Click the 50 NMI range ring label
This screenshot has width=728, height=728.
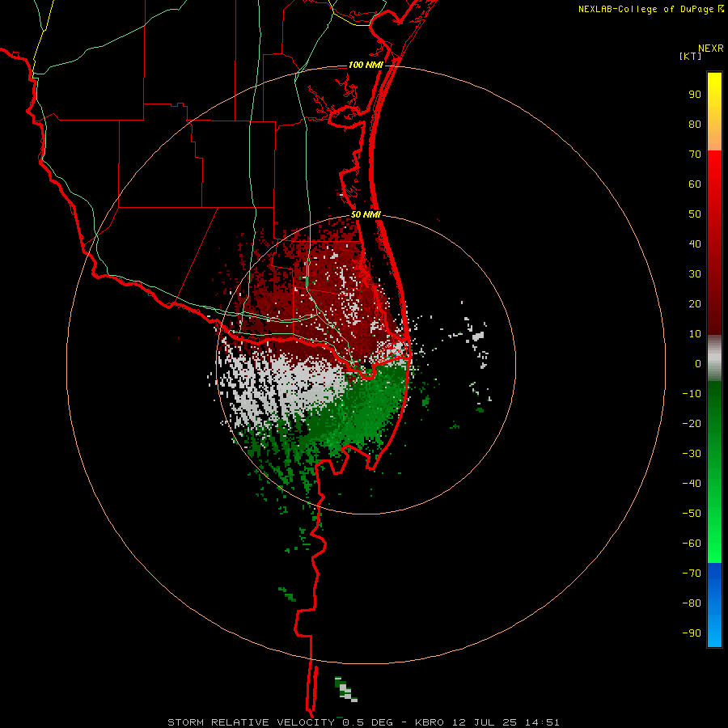point(366,214)
